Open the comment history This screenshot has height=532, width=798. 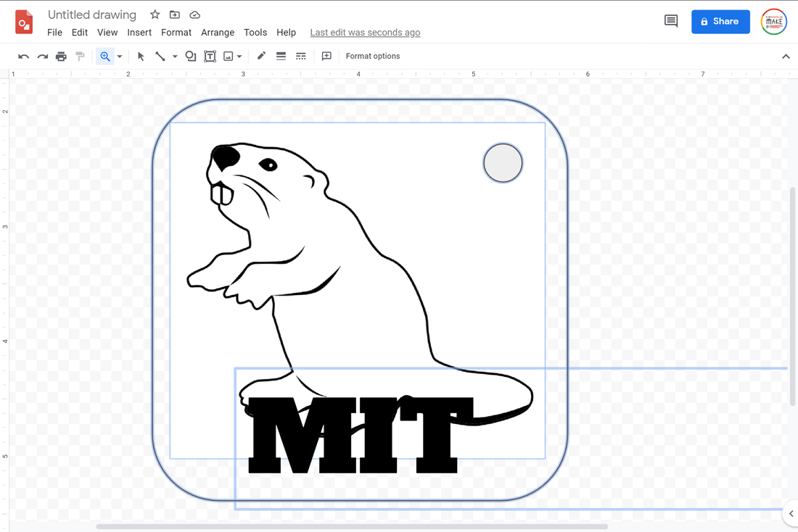point(671,21)
